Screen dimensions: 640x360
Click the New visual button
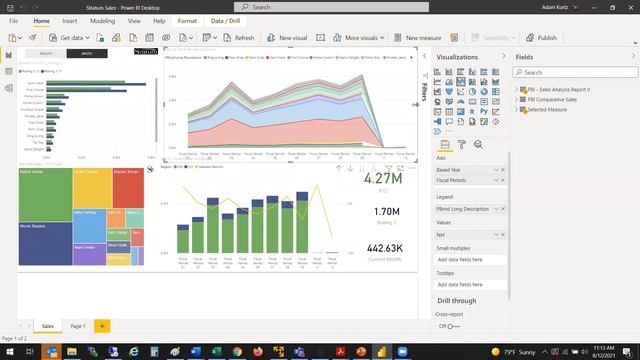287,38
